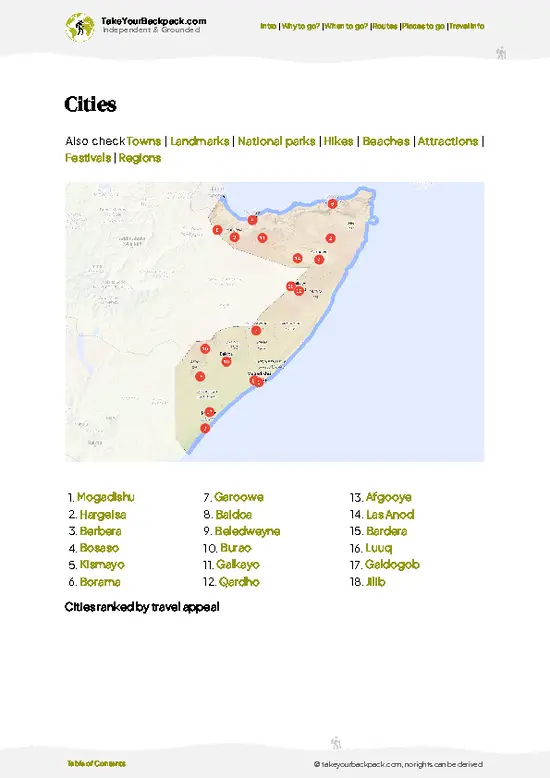
Task: Select the Hargeisa marker on the map
Action: click(x=235, y=237)
